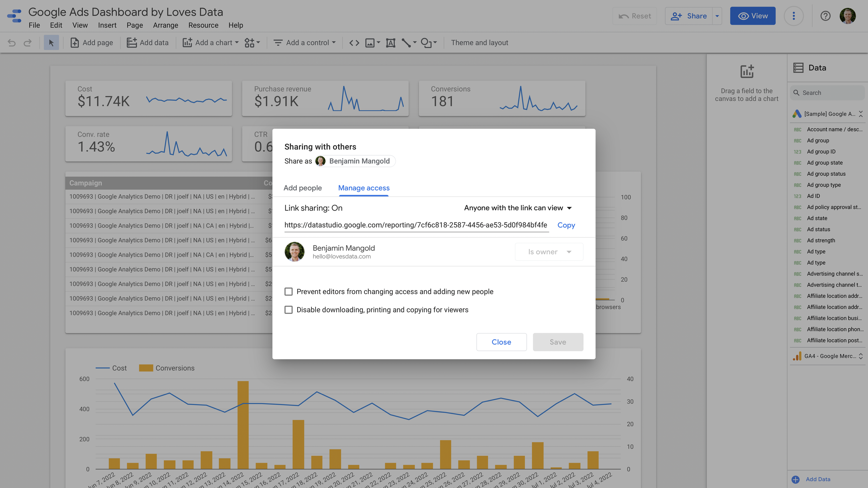This screenshot has height=488, width=868.
Task: Click the Undo icon
Action: point(12,42)
